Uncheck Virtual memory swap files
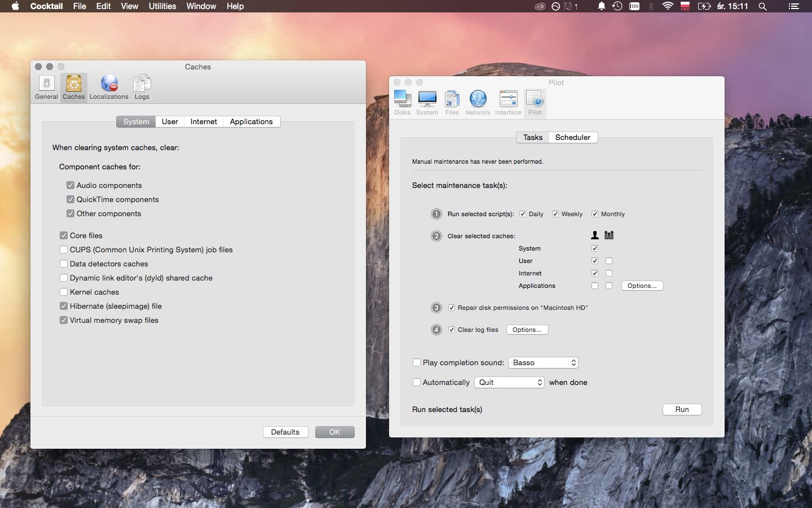The width and height of the screenshot is (812, 508). (64, 320)
